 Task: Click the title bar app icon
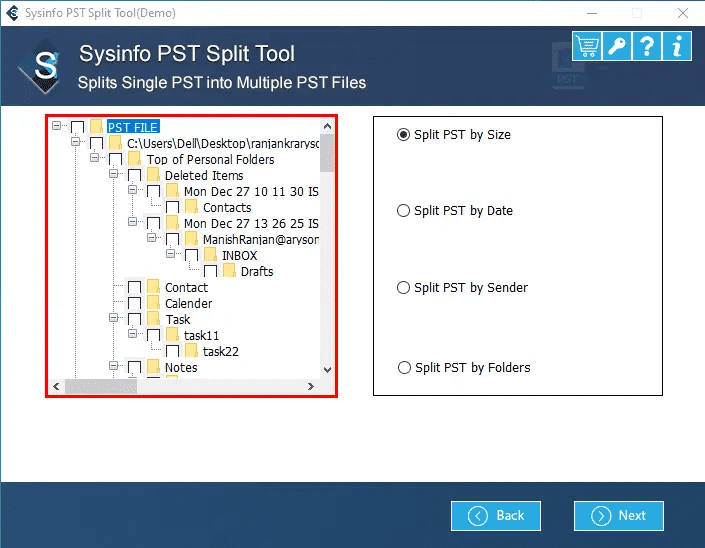coord(13,13)
